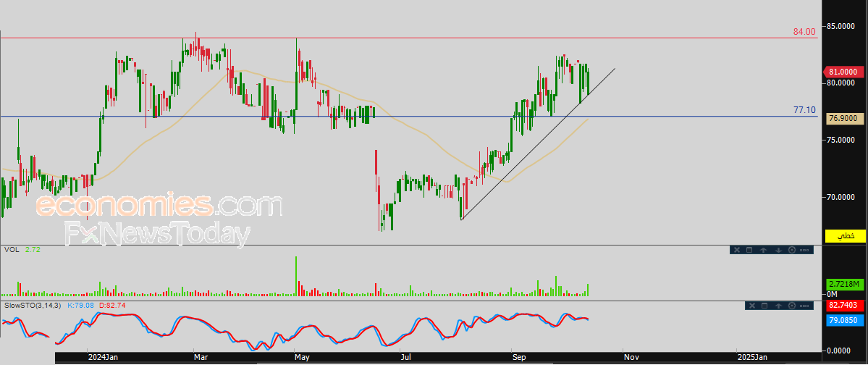Click the Sep label on time axis
Viewport: 868px width, 365px height.
pos(518,358)
